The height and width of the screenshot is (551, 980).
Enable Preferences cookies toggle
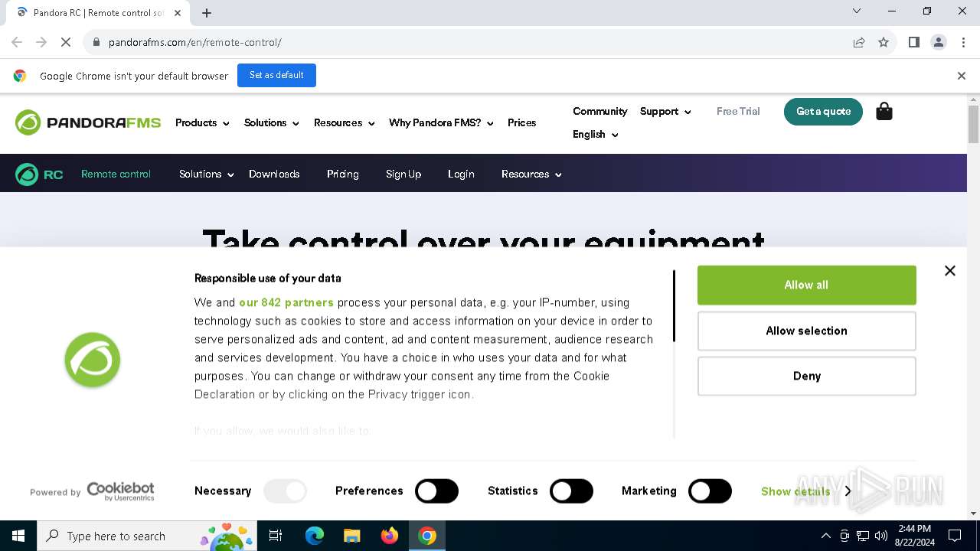[x=436, y=491]
